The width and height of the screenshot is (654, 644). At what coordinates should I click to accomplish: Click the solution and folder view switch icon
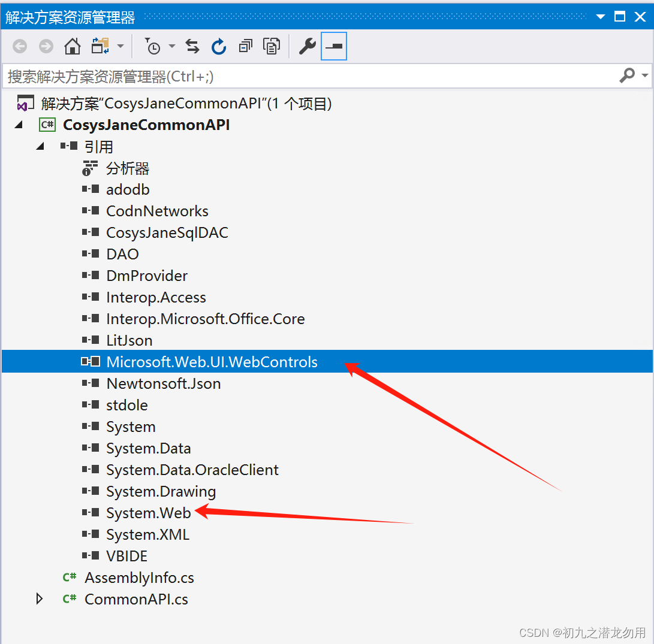click(100, 46)
